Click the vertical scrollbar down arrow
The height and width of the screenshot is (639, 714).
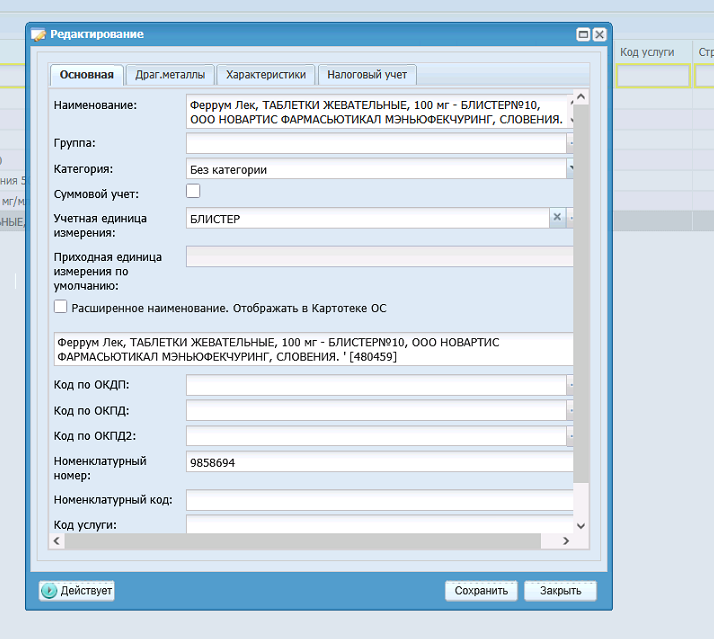(x=581, y=526)
